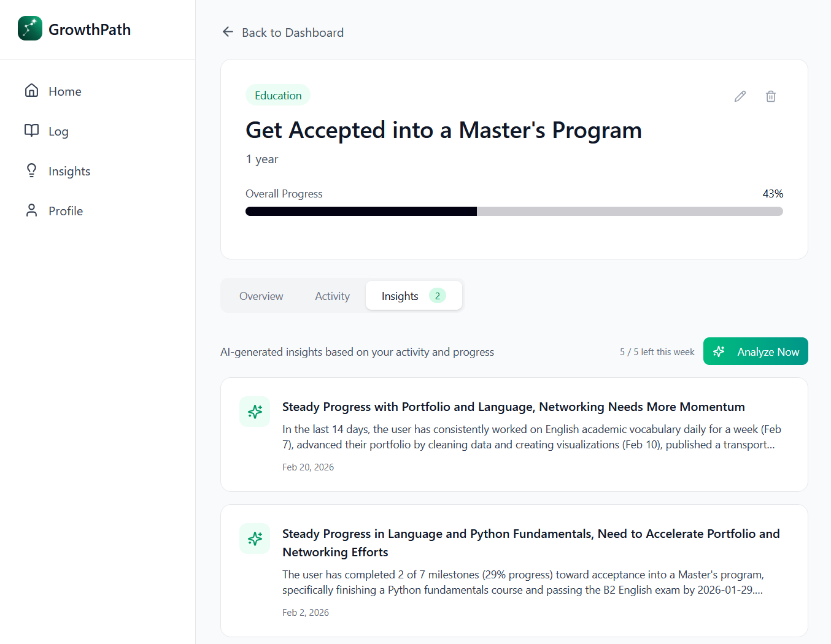Click the pencil edit goal icon

tap(740, 96)
